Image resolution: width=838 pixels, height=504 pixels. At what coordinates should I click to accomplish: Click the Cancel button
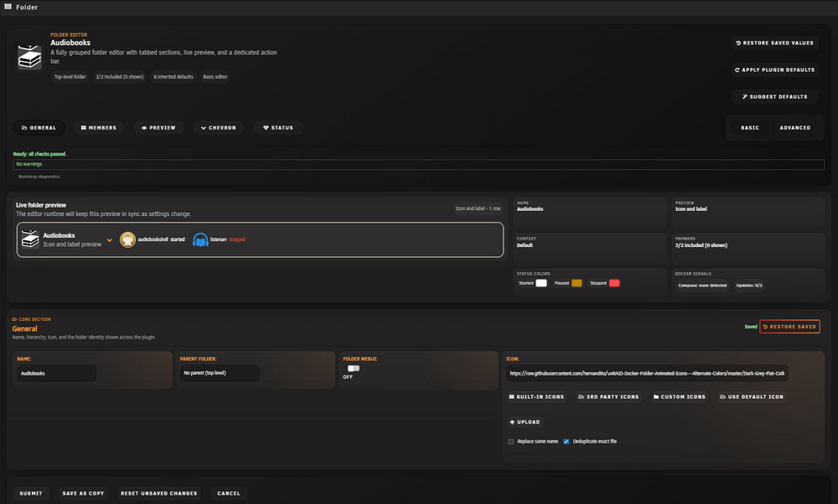coord(229,493)
